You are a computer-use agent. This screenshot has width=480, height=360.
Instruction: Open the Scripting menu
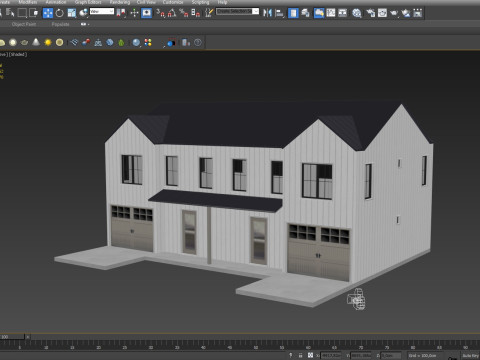(200, 2)
